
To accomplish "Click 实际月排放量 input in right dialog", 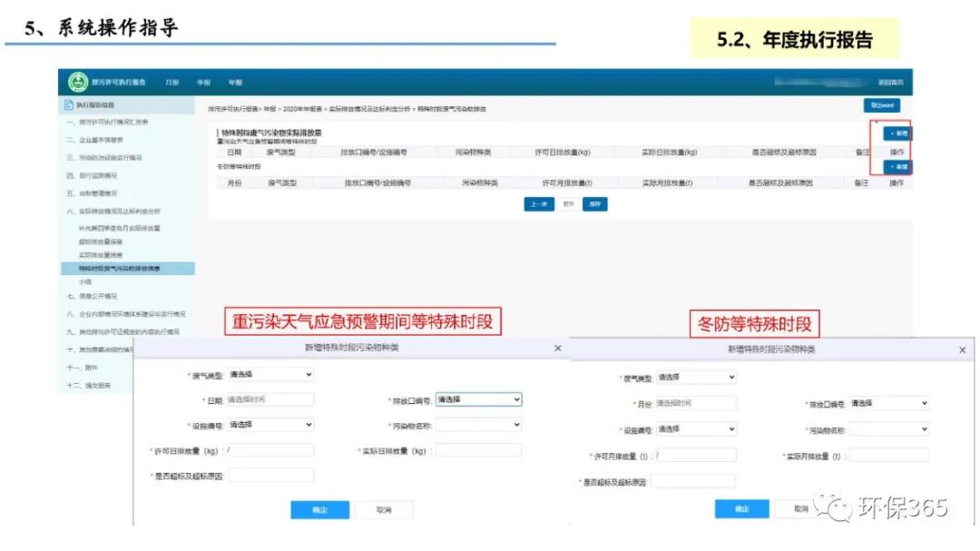I will (888, 456).
